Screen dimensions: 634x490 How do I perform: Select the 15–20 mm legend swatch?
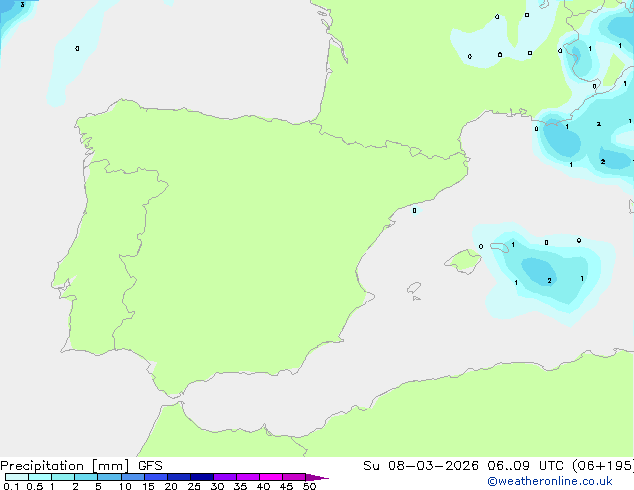coord(156,477)
